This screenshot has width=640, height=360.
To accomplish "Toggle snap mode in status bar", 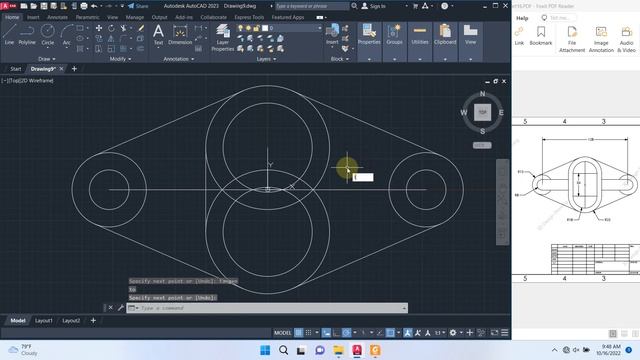I will 309,333.
